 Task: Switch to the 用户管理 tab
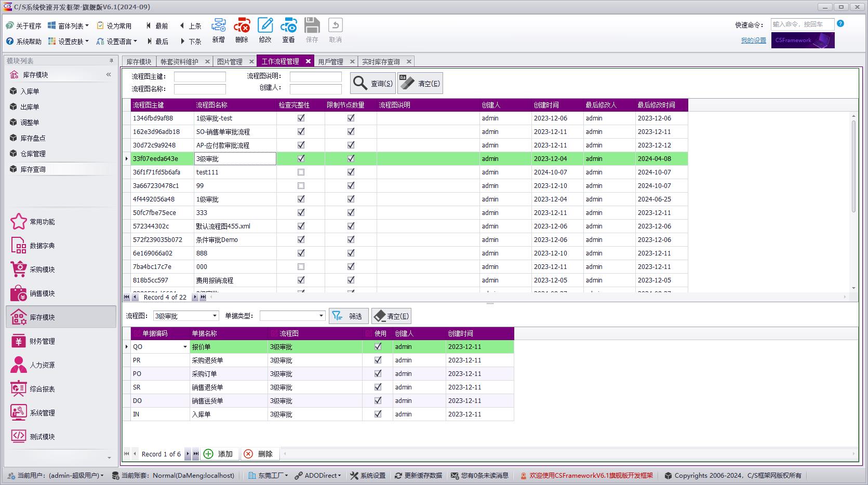331,61
